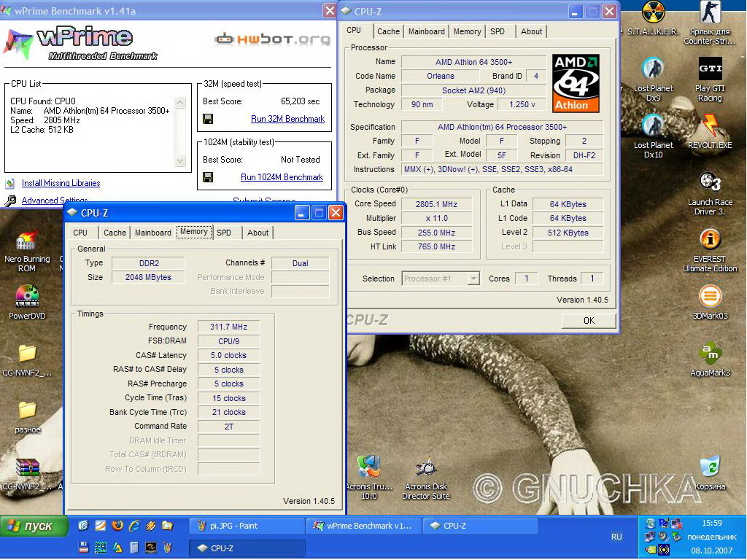
Task: Click the Run 32M Benchmark link
Action: point(287,119)
